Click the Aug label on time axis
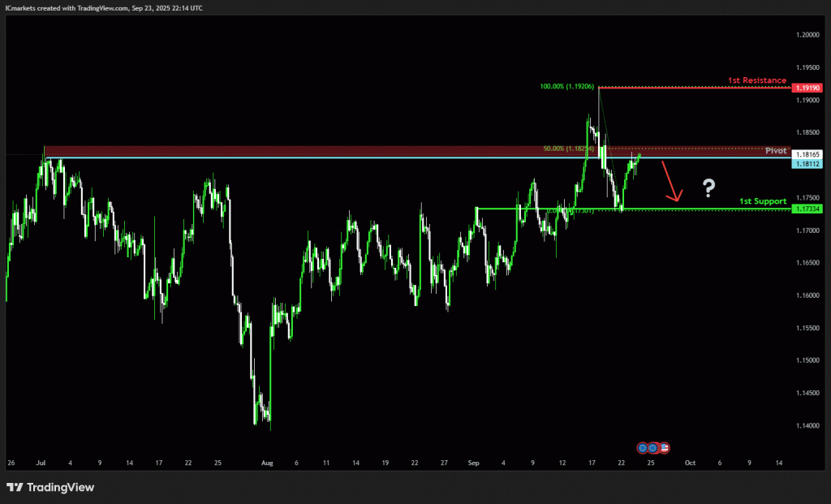This screenshot has width=831, height=504. coord(268,463)
